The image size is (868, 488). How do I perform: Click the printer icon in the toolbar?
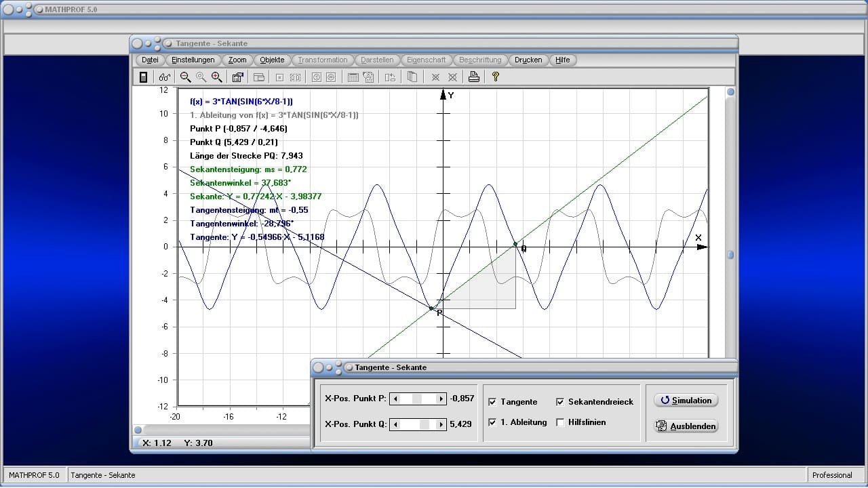474,77
